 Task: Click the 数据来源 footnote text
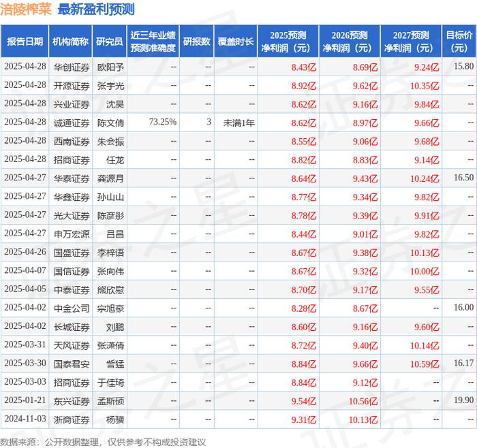tap(103, 442)
